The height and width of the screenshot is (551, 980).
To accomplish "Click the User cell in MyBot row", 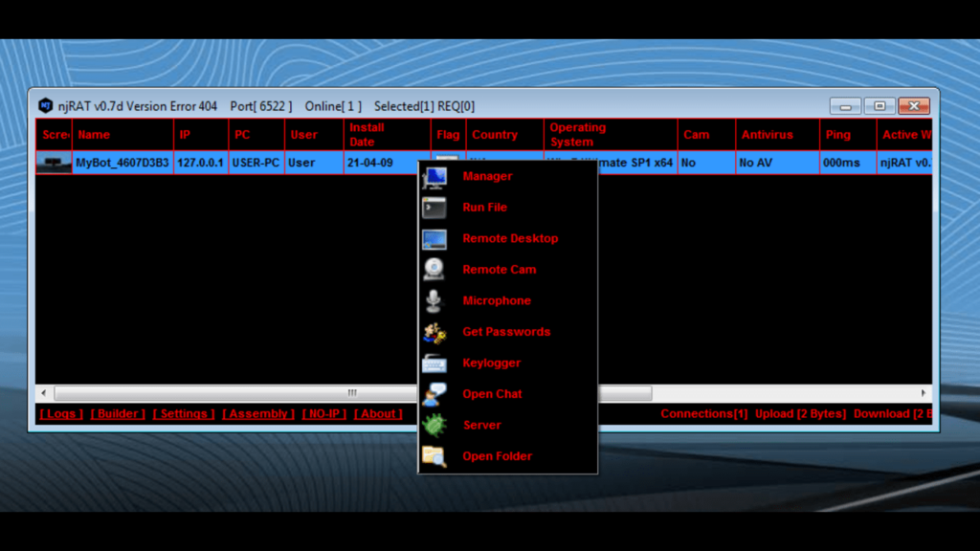I will pyautogui.click(x=314, y=163).
